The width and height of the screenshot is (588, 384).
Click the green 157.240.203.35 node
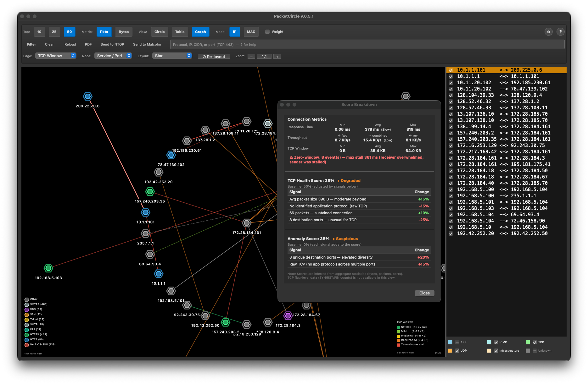(150, 191)
